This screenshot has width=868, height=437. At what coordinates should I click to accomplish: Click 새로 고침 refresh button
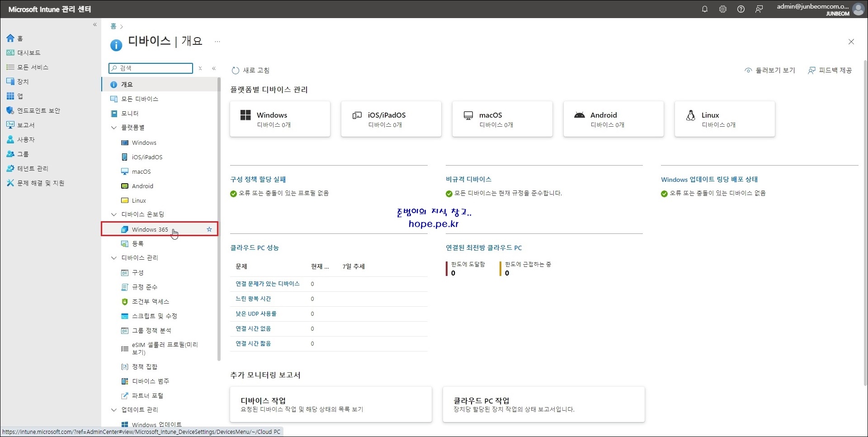(251, 71)
